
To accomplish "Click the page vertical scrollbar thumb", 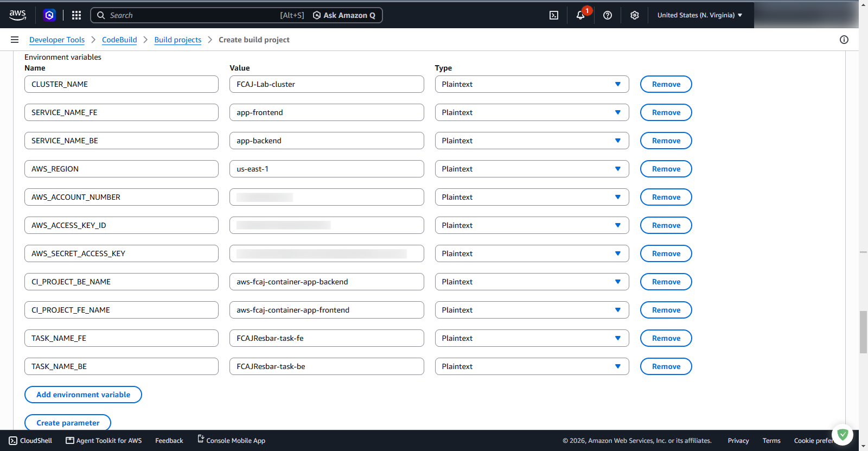I will pos(863,332).
